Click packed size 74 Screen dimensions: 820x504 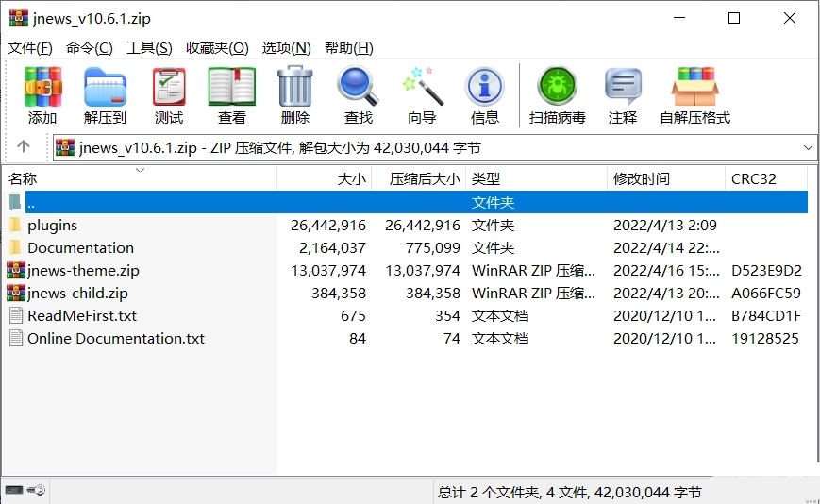point(452,338)
